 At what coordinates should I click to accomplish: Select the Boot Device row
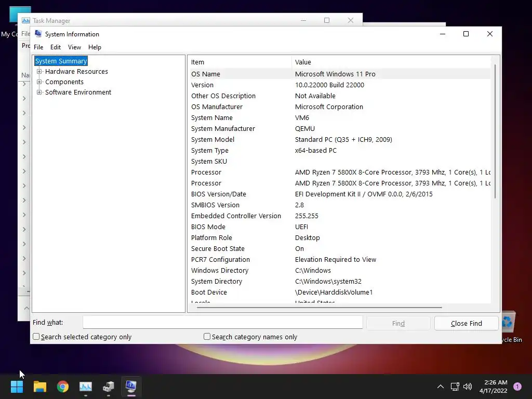pos(340,292)
